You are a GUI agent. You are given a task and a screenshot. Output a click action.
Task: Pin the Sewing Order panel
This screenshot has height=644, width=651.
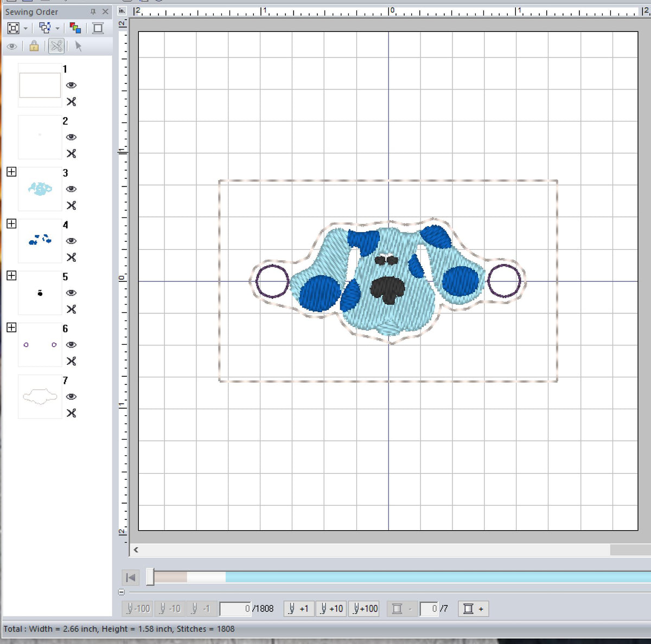(93, 11)
